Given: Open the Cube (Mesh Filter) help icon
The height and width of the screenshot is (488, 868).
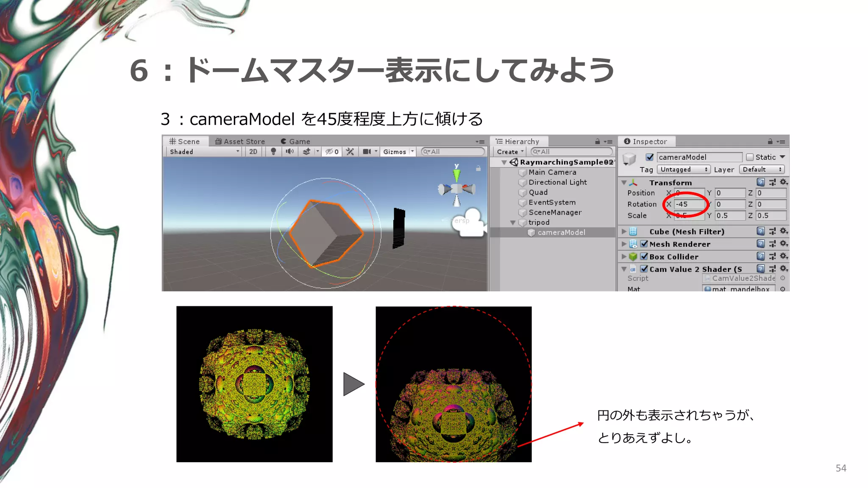Looking at the screenshot, I should (761, 231).
